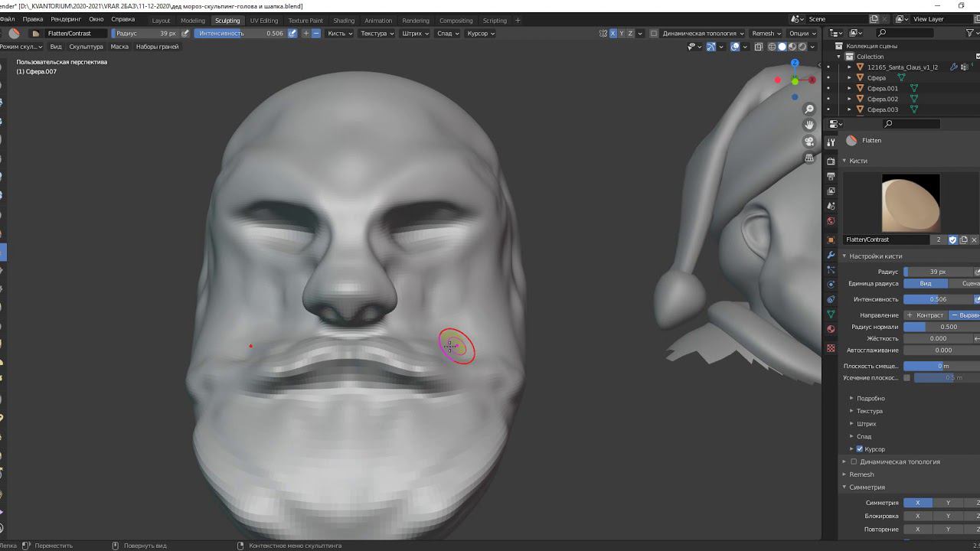Click the Контраст direction button
Image resolution: width=980 pixels, height=551 pixels.
(926, 315)
